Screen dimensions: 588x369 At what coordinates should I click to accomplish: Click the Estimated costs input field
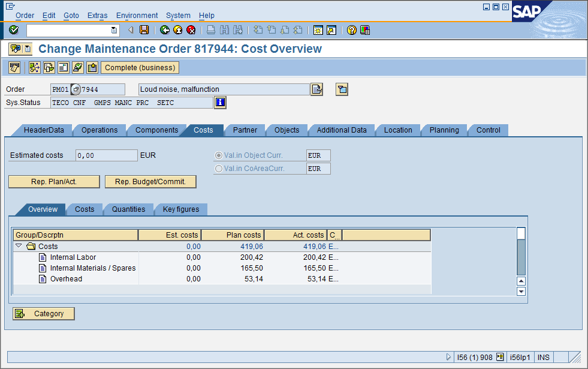tap(107, 155)
